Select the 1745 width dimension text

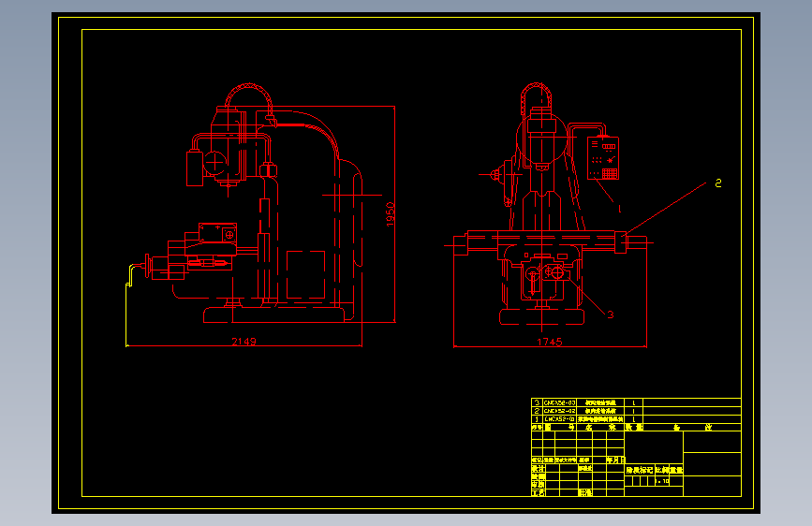550,342
